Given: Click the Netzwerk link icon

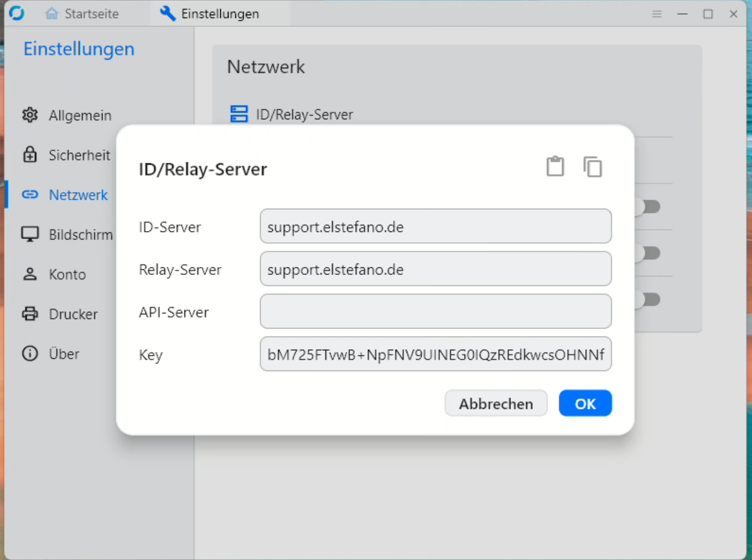Looking at the screenshot, I should pos(30,195).
